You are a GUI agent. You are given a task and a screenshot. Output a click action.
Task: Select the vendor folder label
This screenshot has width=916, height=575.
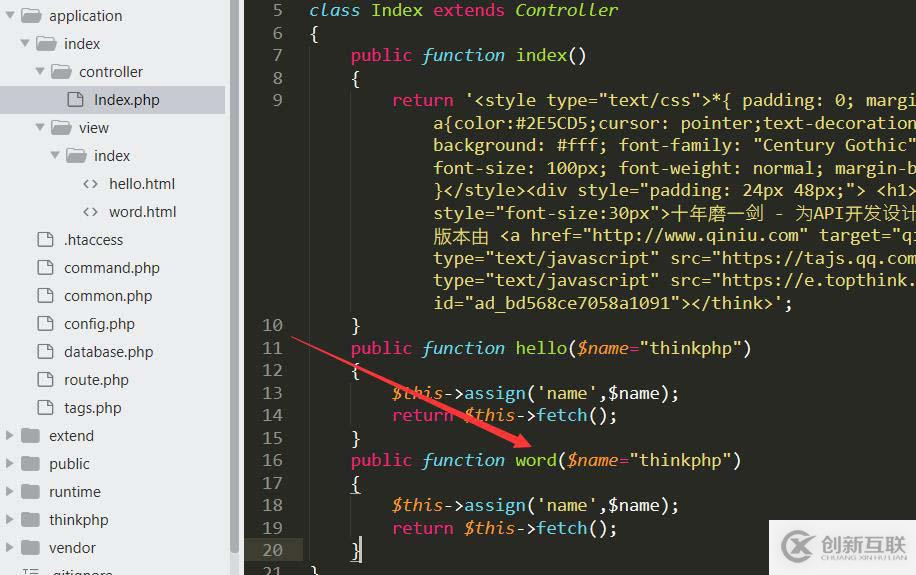[x=72, y=548]
